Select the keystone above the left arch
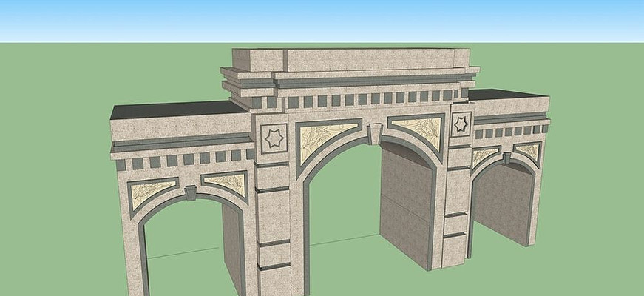The height and width of the screenshot is (296, 644). coord(191,193)
